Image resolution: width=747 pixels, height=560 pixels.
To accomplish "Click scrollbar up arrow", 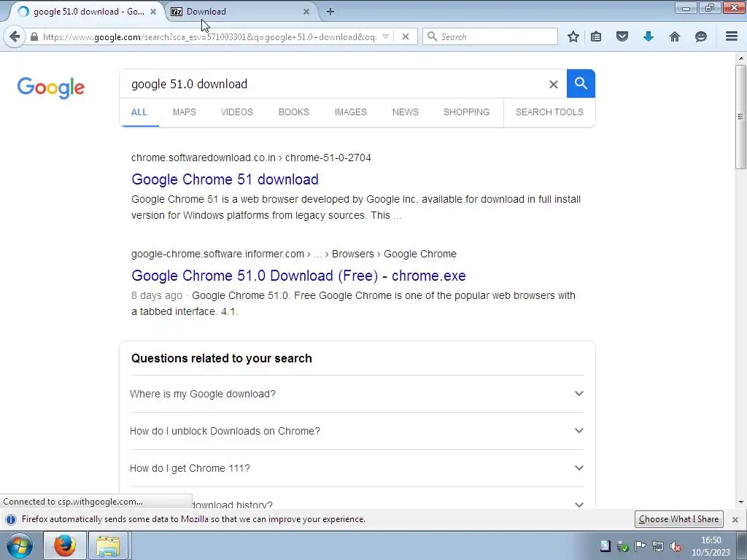I will pyautogui.click(x=740, y=58).
